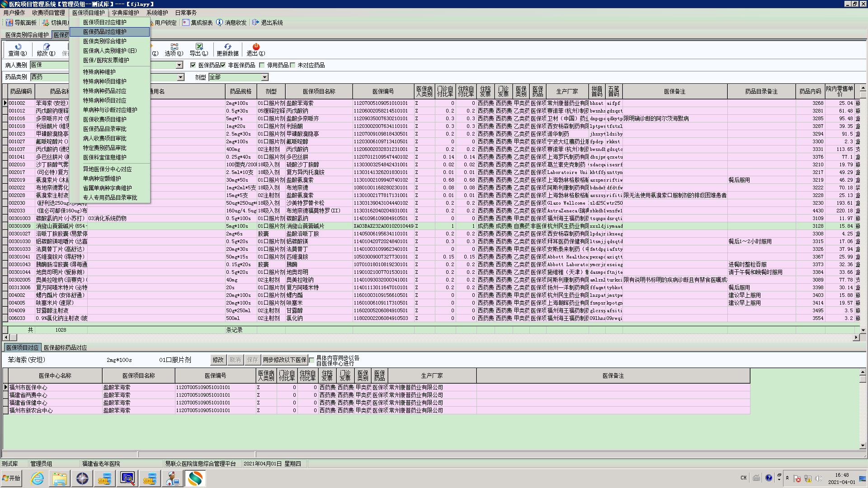Click 同步修改以下医保 button
The width and height of the screenshot is (868, 488).
285,360
